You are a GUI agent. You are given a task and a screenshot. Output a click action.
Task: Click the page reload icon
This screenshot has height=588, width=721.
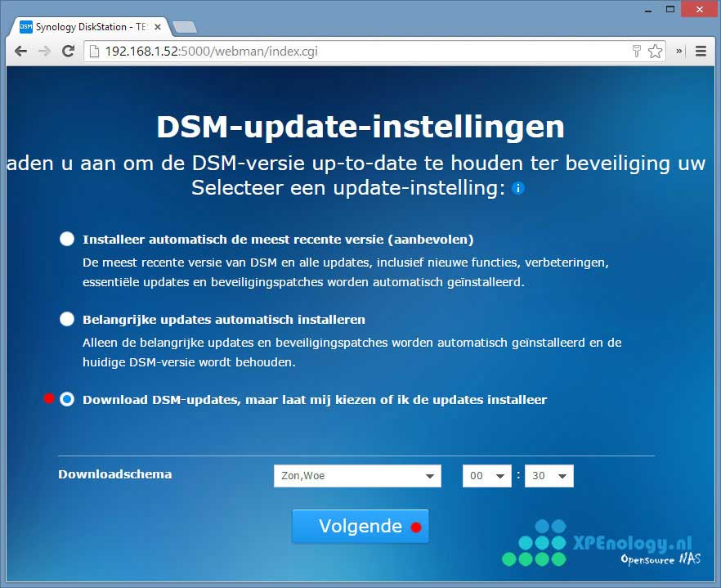pyautogui.click(x=68, y=51)
